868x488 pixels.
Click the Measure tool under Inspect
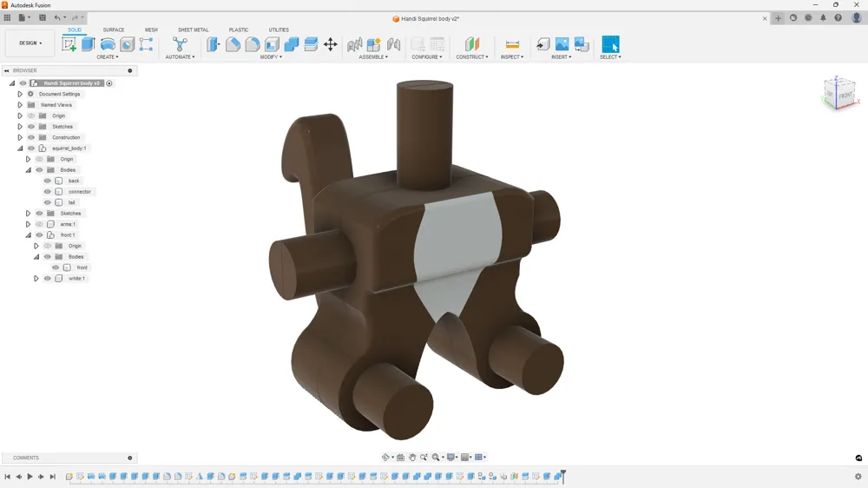[512, 44]
